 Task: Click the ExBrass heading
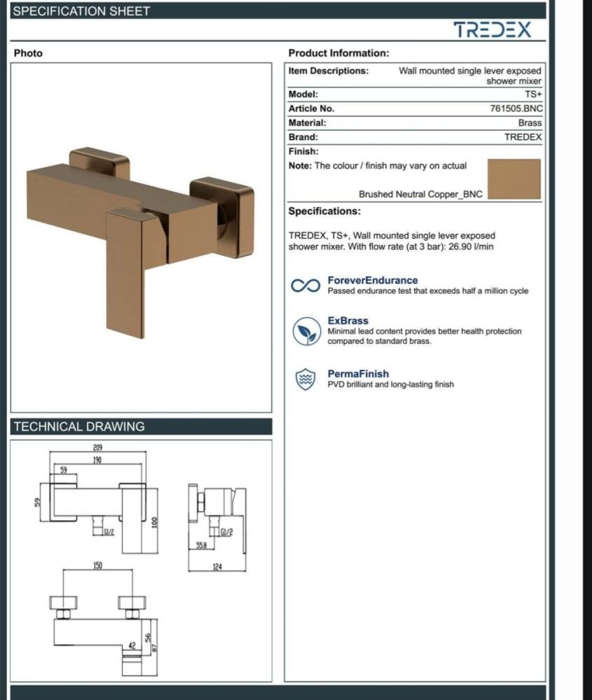click(x=347, y=321)
